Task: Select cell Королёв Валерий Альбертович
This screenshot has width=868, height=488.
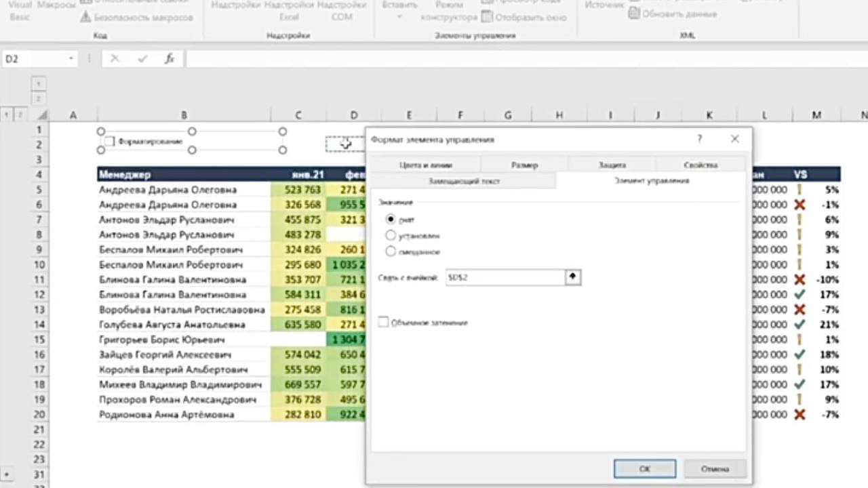Action: pos(184,369)
